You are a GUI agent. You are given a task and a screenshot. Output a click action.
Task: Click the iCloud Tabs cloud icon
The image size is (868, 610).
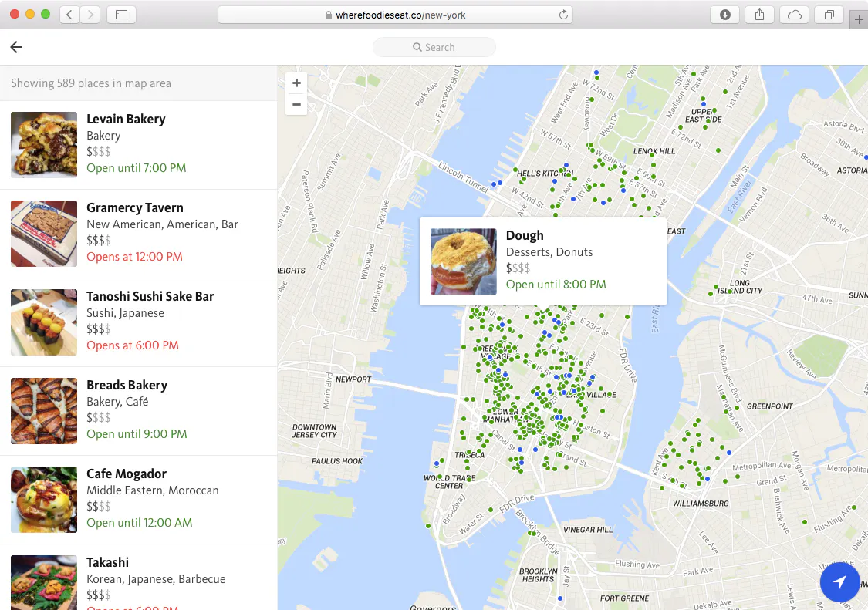point(795,15)
